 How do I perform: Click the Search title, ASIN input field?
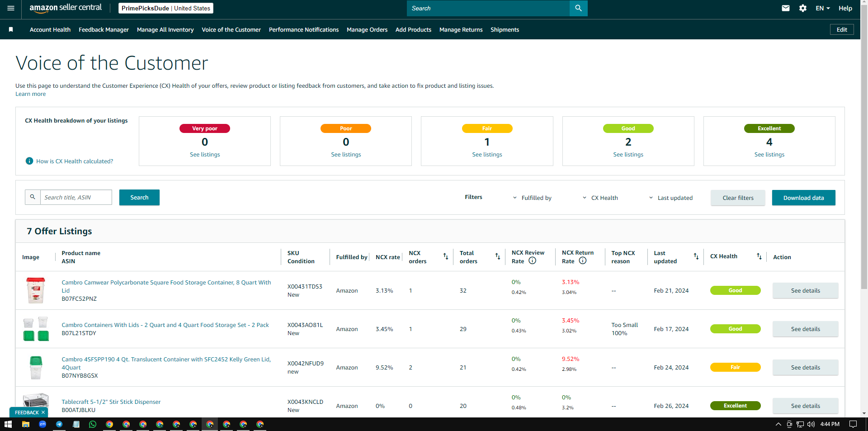pyautogui.click(x=76, y=197)
